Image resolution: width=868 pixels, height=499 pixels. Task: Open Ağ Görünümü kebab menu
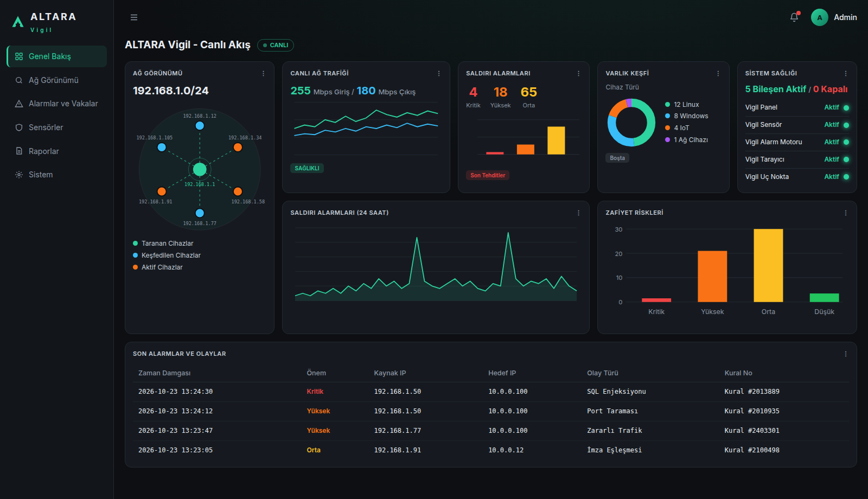tap(264, 74)
